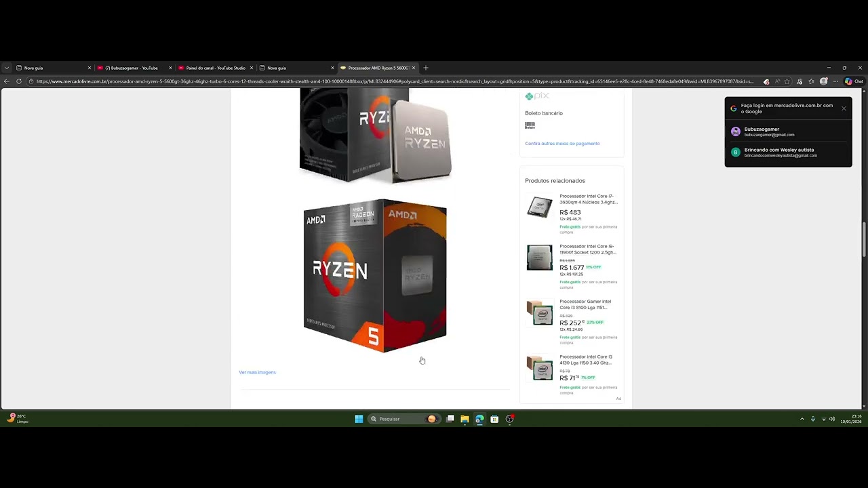The image size is (868, 488).
Task: Click the page vertical scrollbar thumb
Action: [x=864, y=239]
